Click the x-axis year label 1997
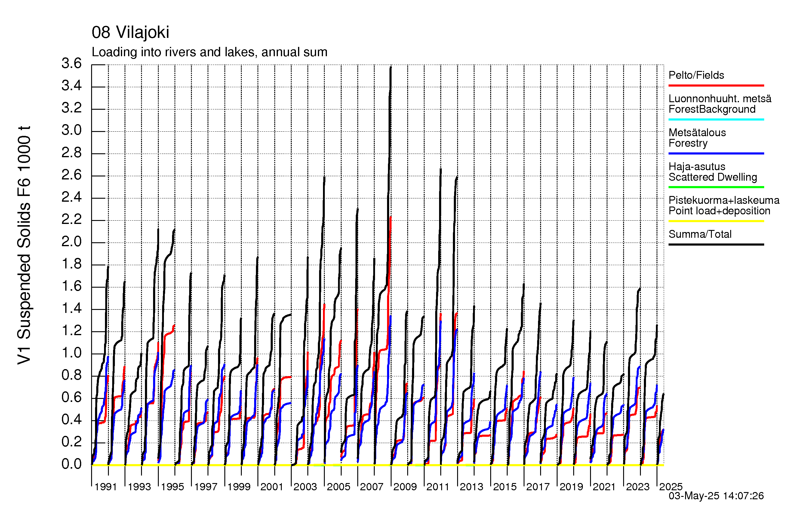Screen dimensions: 812x511 pyautogui.click(x=206, y=487)
